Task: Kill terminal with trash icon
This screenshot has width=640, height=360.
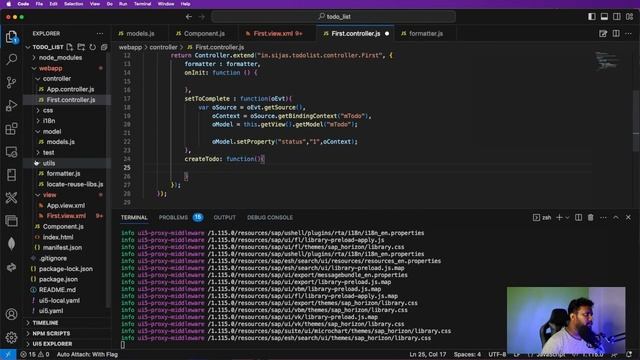Action: 591,218
